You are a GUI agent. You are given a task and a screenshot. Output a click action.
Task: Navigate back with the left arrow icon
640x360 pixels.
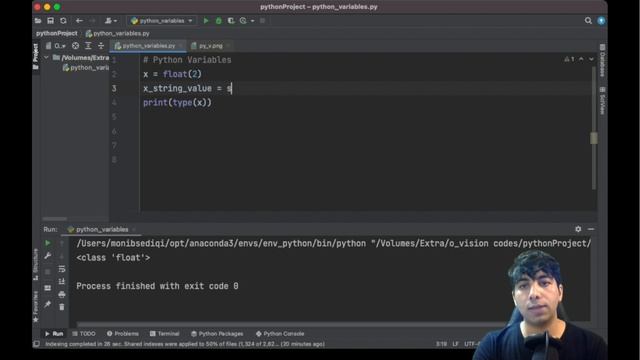coord(79,21)
